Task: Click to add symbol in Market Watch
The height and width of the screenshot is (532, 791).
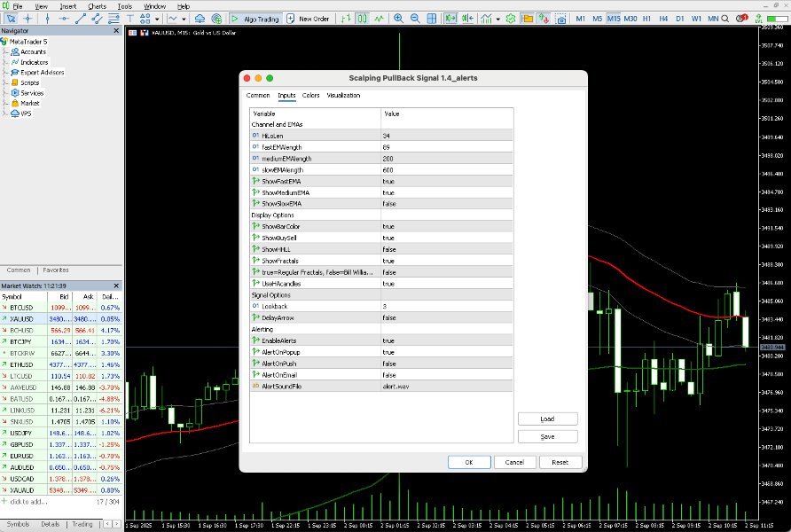Action: pyautogui.click(x=28, y=502)
